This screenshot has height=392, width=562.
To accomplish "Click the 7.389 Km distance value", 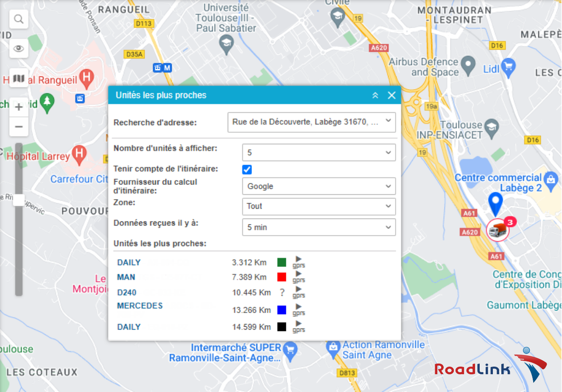I will click(x=249, y=277).
